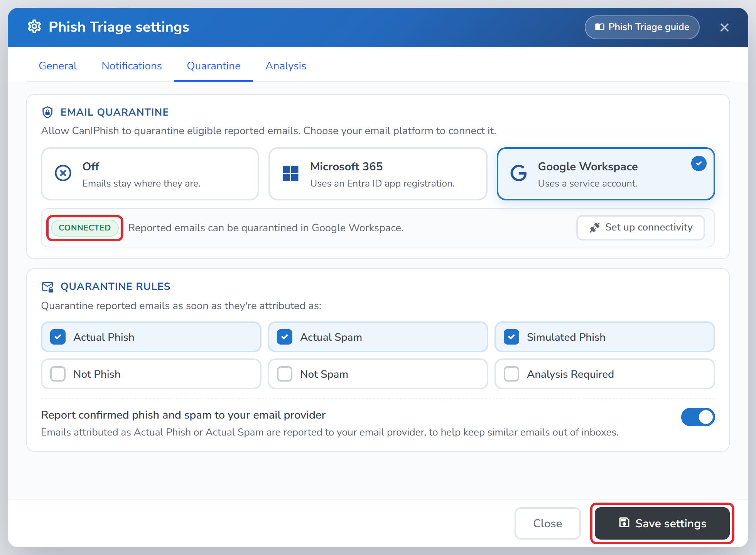The image size is (756, 555).
Task: Click the blue selected checkmark badge on Google Workspace
Action: point(699,163)
